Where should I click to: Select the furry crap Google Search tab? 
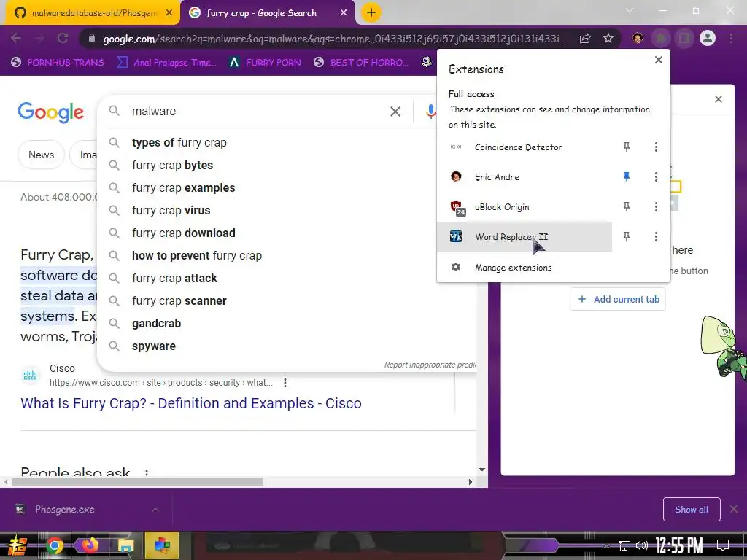[268, 13]
